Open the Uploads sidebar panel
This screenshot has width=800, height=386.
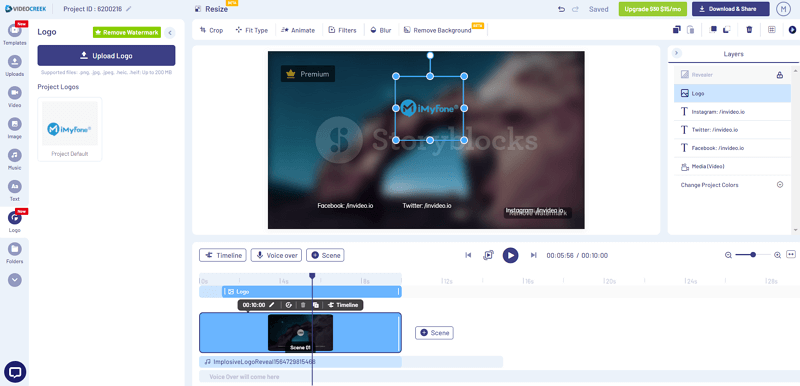14,66
